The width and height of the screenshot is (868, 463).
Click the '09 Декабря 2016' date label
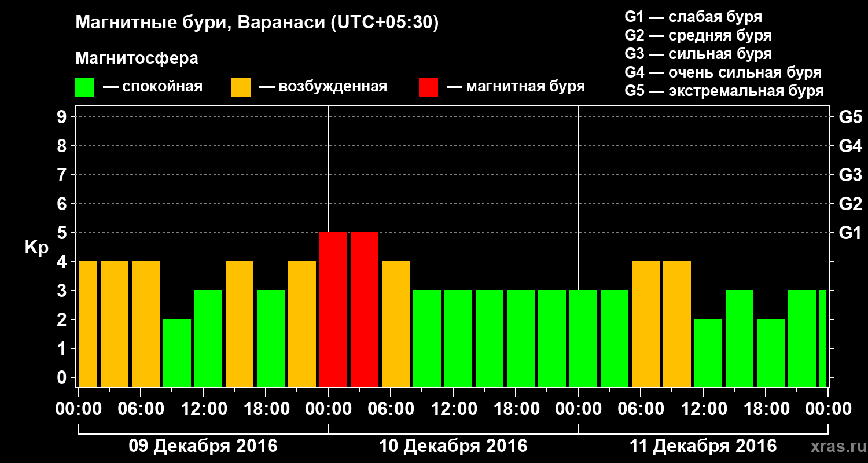(203, 446)
